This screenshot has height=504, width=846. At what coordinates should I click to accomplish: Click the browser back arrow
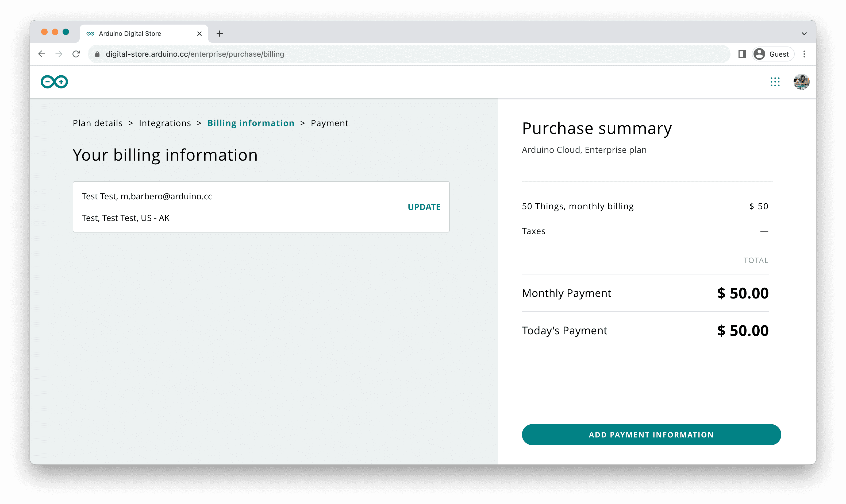click(41, 54)
